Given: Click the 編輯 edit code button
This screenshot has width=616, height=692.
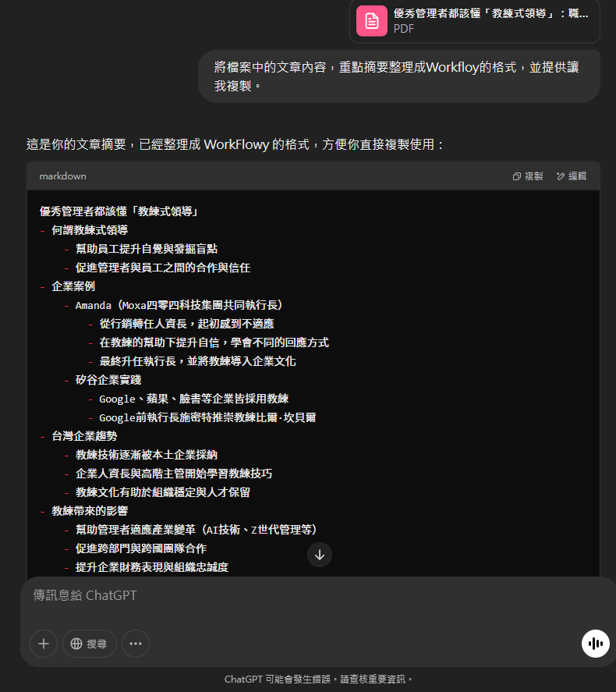Looking at the screenshot, I should coord(572,176).
